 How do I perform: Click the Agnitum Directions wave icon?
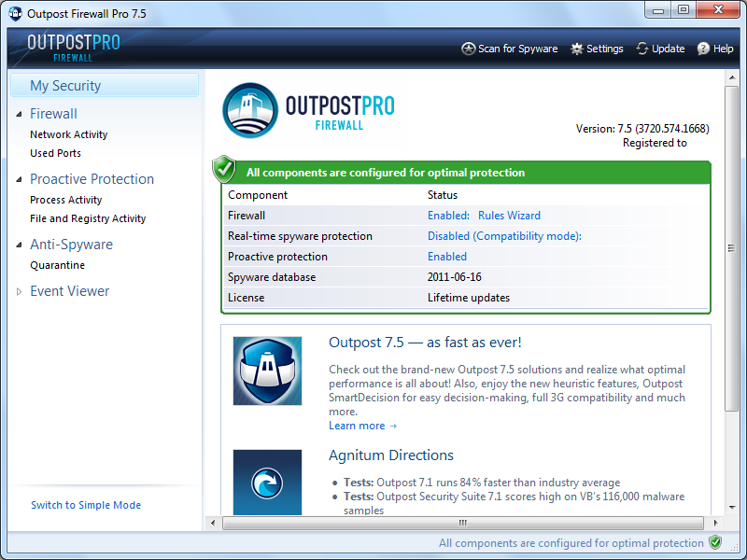tap(267, 483)
